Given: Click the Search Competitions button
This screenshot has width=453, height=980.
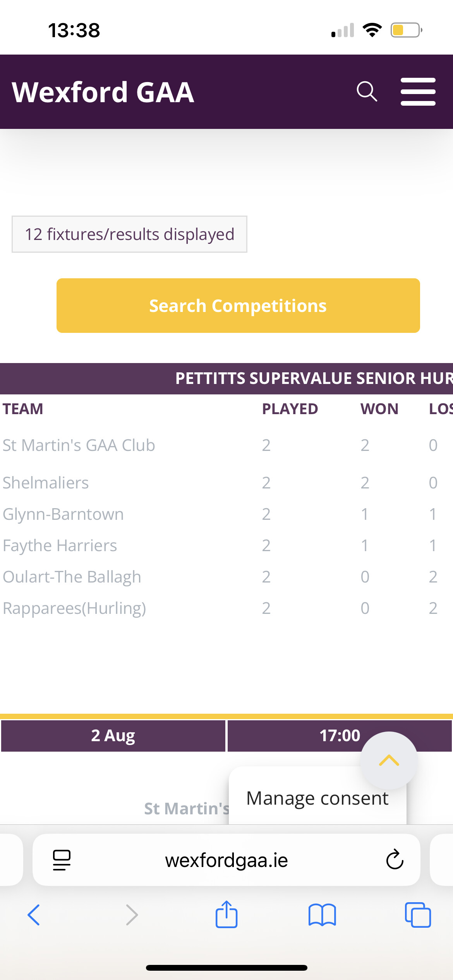Looking at the screenshot, I should [x=238, y=305].
